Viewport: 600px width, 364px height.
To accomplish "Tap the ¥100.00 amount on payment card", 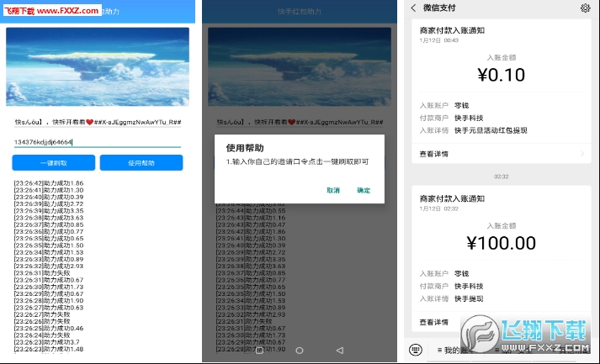I will click(501, 243).
